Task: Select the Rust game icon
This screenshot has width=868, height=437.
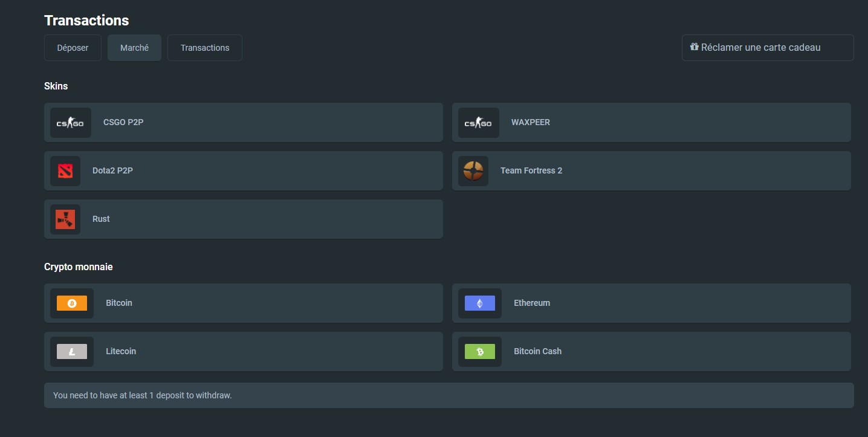Action: (65, 219)
